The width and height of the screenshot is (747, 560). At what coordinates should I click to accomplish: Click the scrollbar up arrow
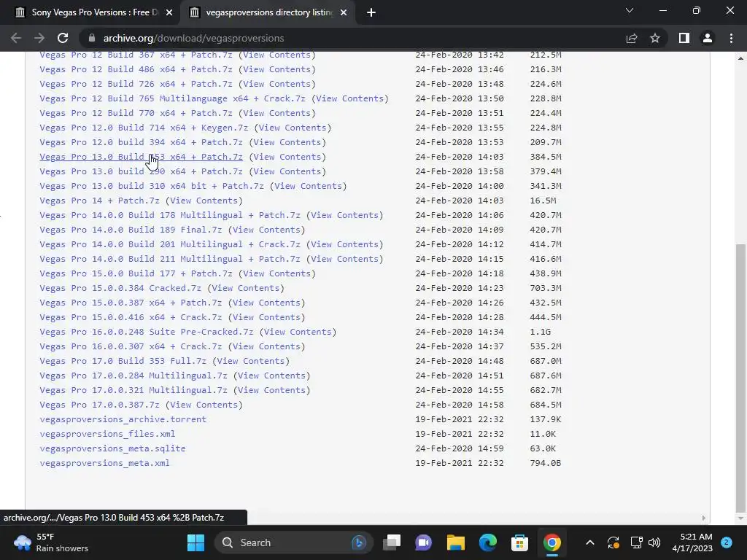tap(740, 58)
